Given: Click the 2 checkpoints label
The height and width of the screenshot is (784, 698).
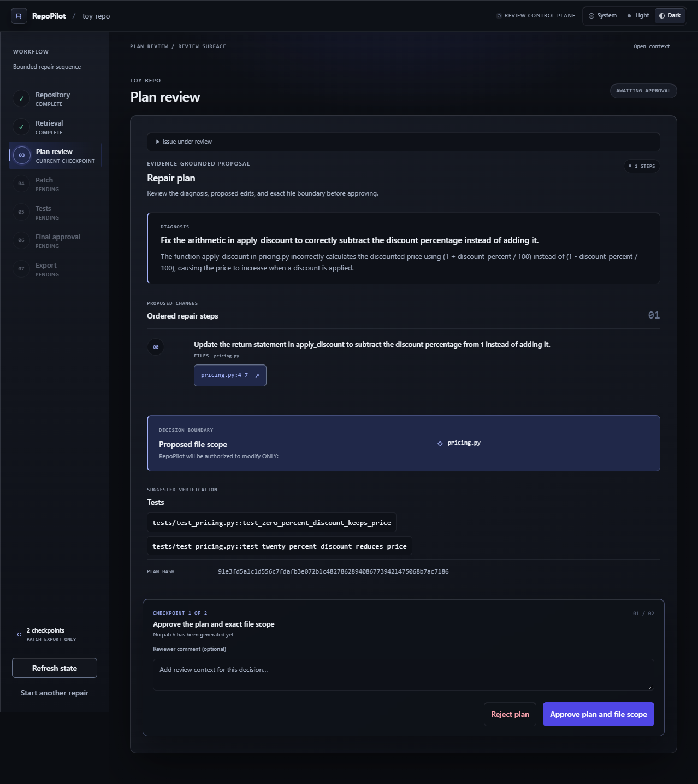Looking at the screenshot, I should point(45,630).
